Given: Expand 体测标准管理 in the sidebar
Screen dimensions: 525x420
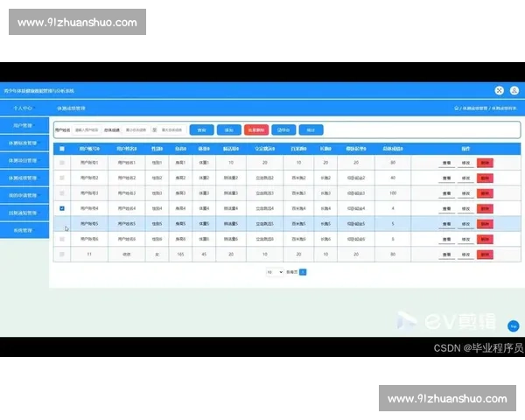Looking at the screenshot, I should (x=24, y=143).
